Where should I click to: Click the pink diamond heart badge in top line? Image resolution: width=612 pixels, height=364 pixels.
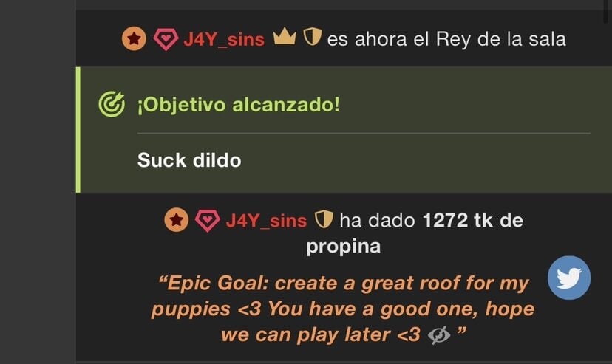[x=166, y=39]
